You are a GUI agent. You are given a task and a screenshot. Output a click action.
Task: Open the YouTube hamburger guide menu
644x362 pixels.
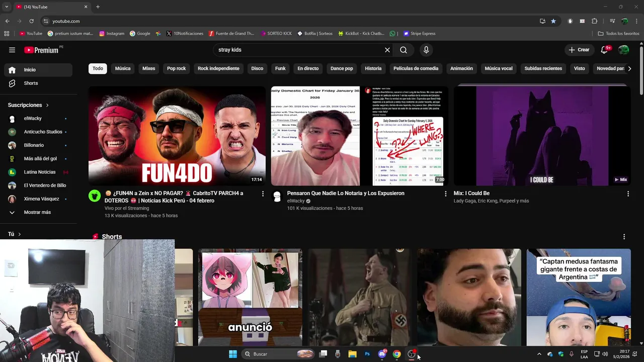coord(12,50)
